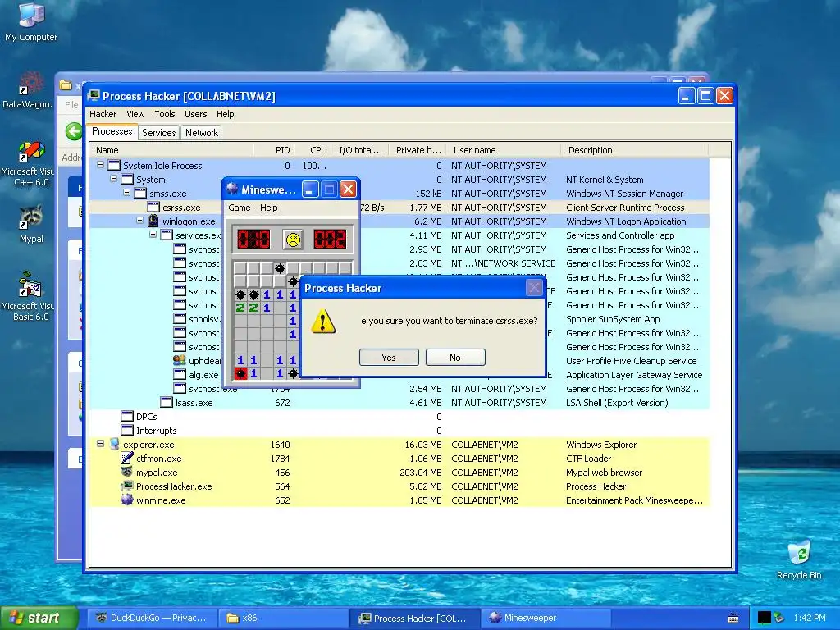Click the Process Hacker taskbar button
The height and width of the screenshot is (630, 840).
[415, 619]
